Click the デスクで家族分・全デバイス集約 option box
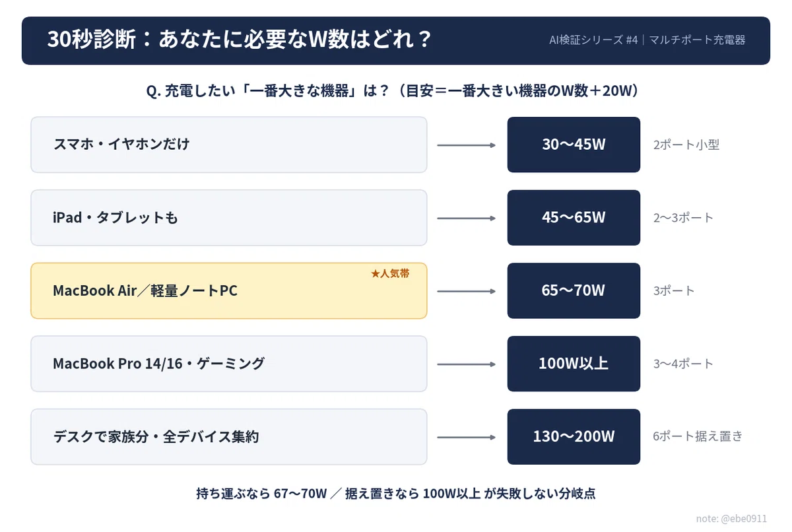The height and width of the screenshot is (532, 792). [229, 436]
